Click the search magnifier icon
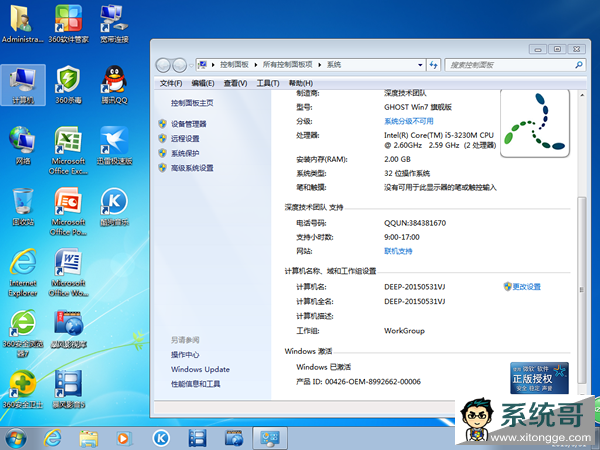The height and width of the screenshot is (450, 600). [579, 65]
